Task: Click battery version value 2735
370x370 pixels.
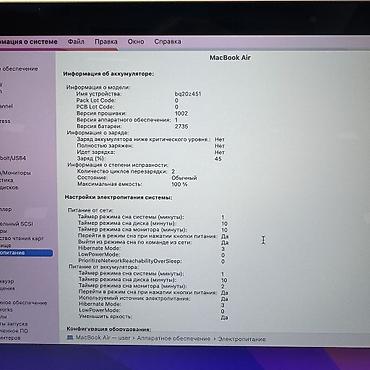Action: 181,126
